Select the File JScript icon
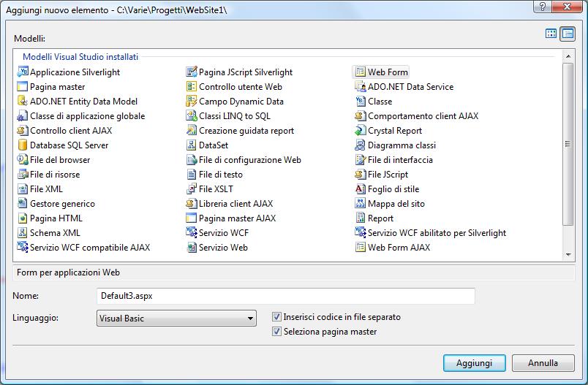The height and width of the screenshot is (385, 588). [x=361, y=174]
